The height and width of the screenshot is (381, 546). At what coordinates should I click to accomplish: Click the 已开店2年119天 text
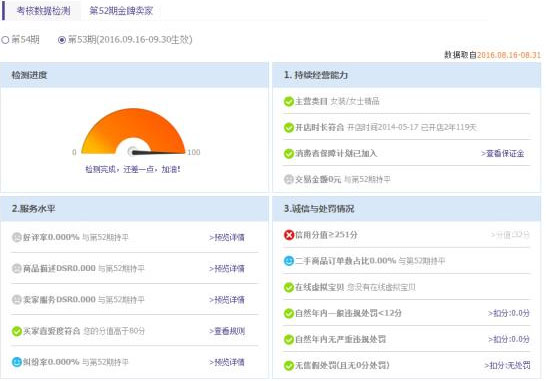coord(449,127)
